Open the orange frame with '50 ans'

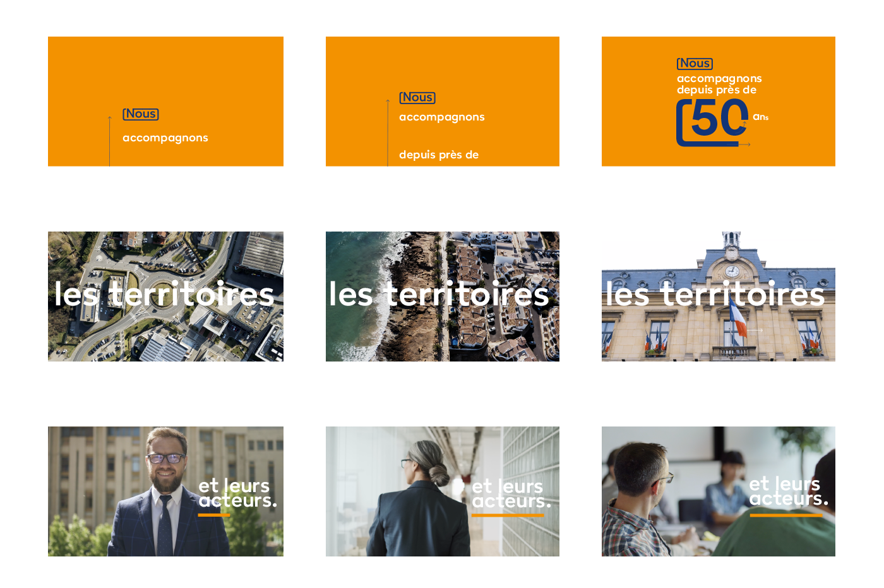719,102
